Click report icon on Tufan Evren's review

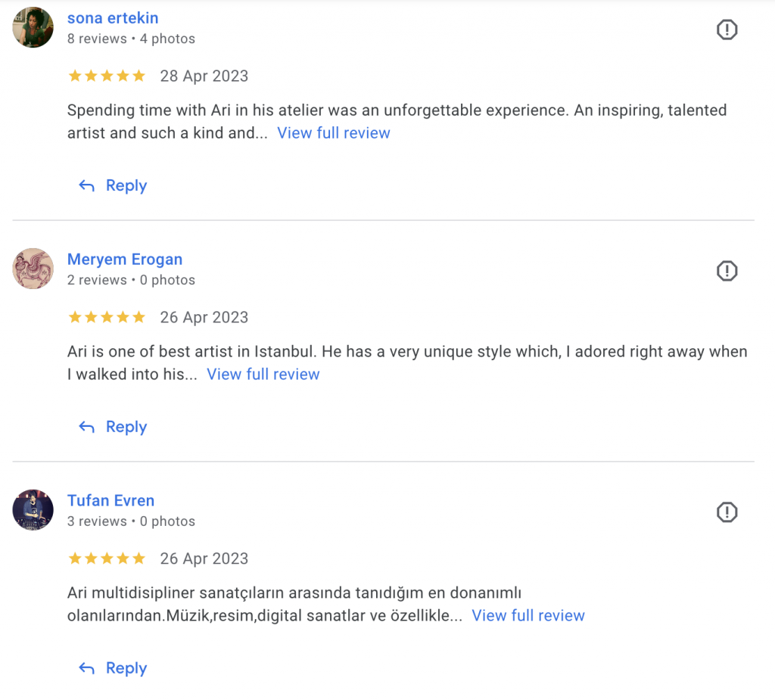(x=727, y=512)
